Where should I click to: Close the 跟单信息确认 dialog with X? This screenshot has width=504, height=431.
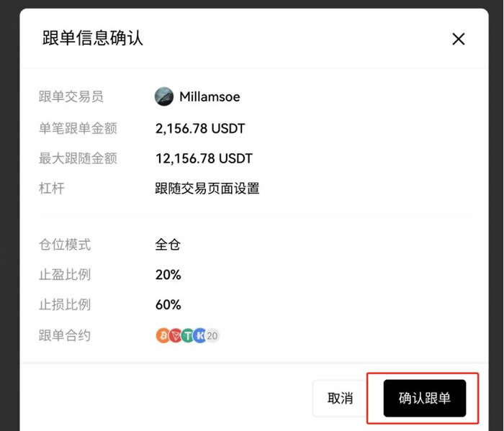tap(458, 39)
